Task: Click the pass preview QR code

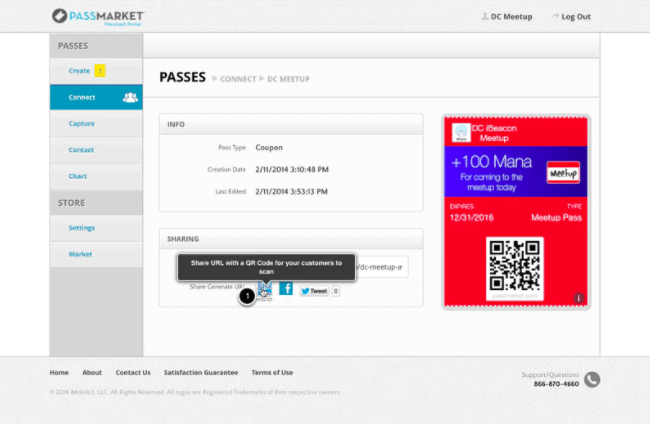Action: 514,266
